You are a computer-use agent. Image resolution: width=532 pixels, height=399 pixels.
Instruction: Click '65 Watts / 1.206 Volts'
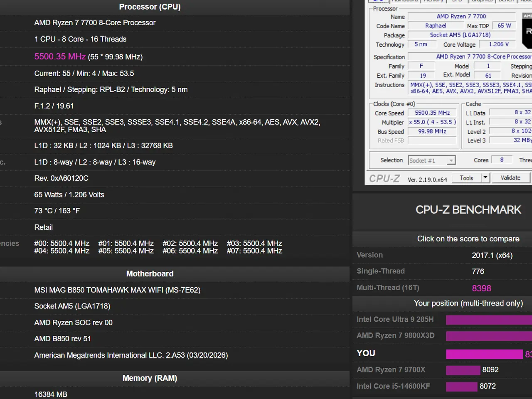coord(69,195)
